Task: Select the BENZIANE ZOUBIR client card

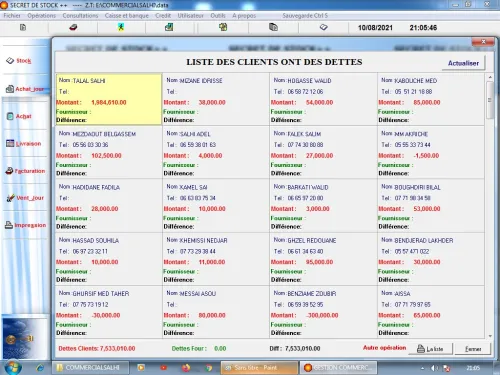Action: (x=323, y=312)
